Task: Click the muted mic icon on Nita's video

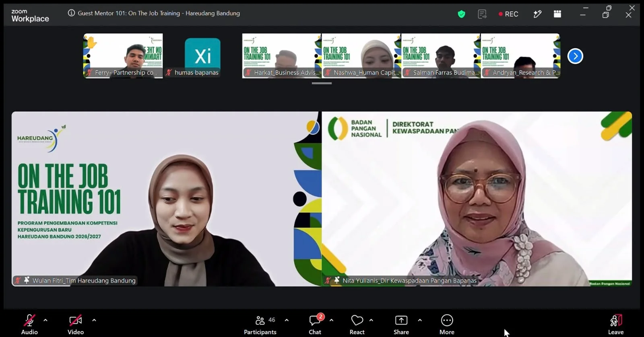Action: (328, 280)
